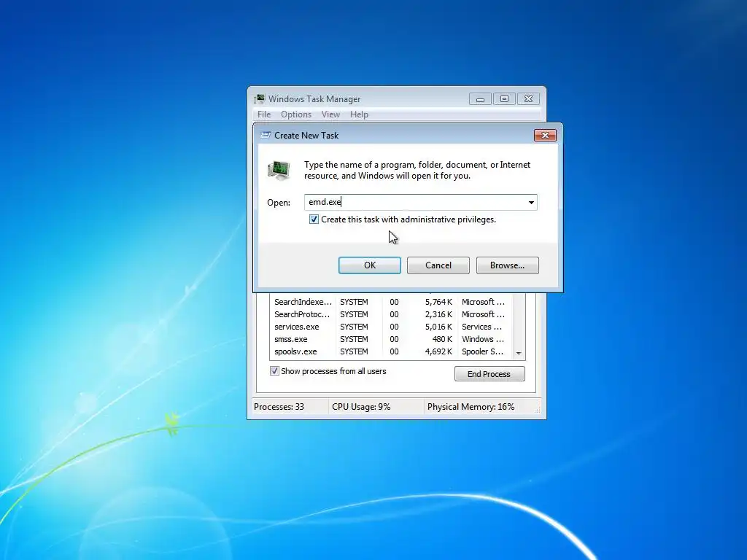Click Physical Memory: 16% in status bar
This screenshot has width=747, height=560.
tap(471, 407)
